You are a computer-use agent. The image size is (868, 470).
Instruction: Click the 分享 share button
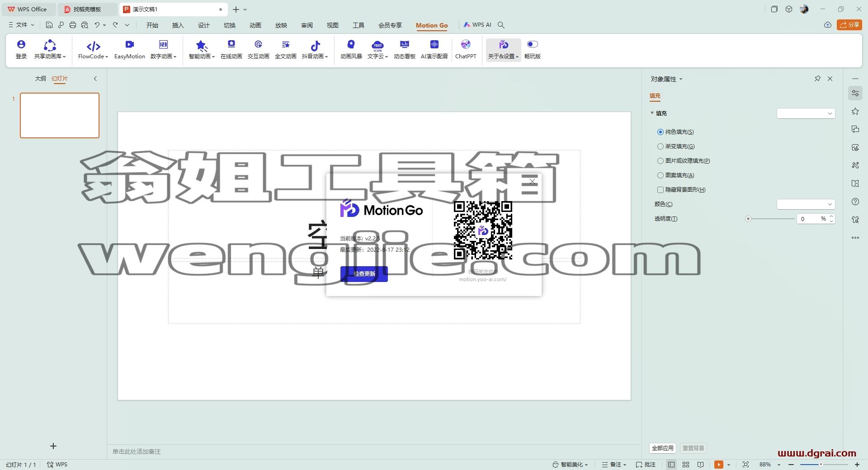(849, 25)
